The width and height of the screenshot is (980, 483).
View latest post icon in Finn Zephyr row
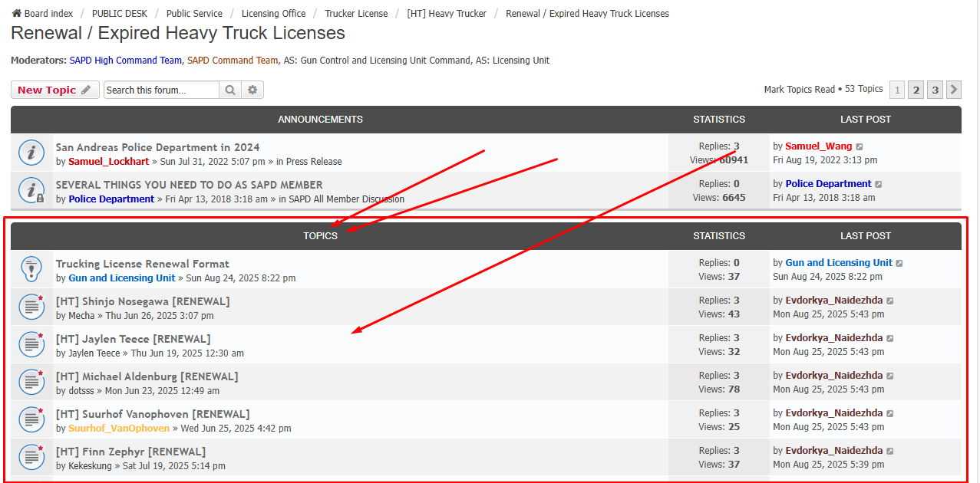click(890, 451)
